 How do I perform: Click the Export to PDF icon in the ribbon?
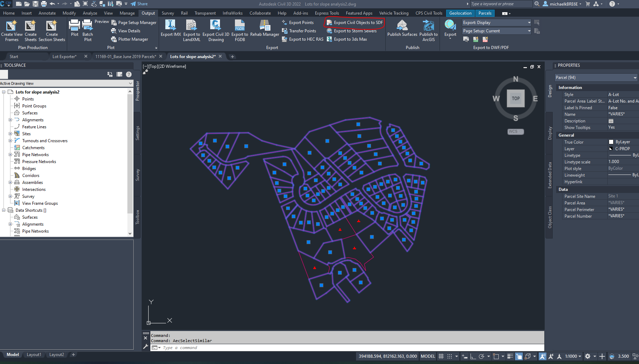click(x=485, y=40)
